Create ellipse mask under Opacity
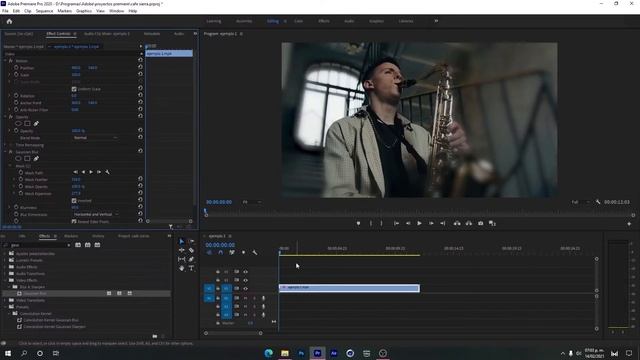Image resolution: width=640 pixels, height=360 pixels. [x=18, y=123]
